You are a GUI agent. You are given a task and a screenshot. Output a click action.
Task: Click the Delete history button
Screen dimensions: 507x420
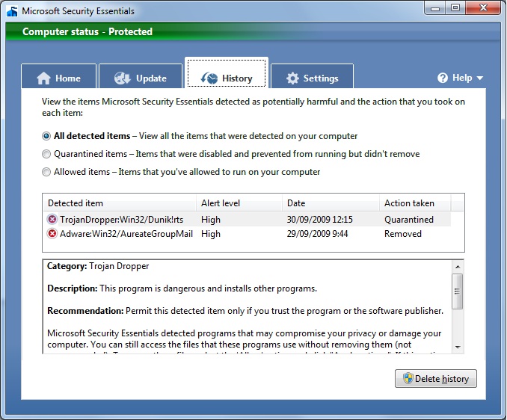click(435, 379)
